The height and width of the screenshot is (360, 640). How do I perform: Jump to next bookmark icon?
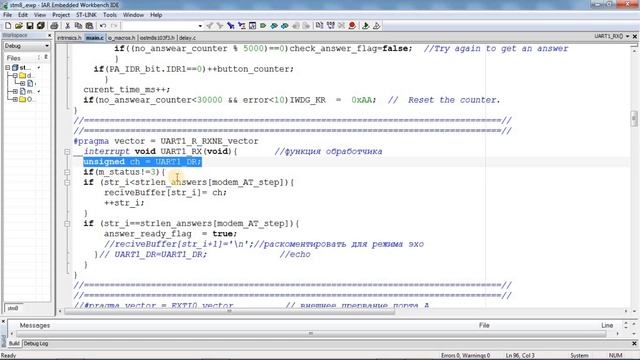tap(284, 26)
